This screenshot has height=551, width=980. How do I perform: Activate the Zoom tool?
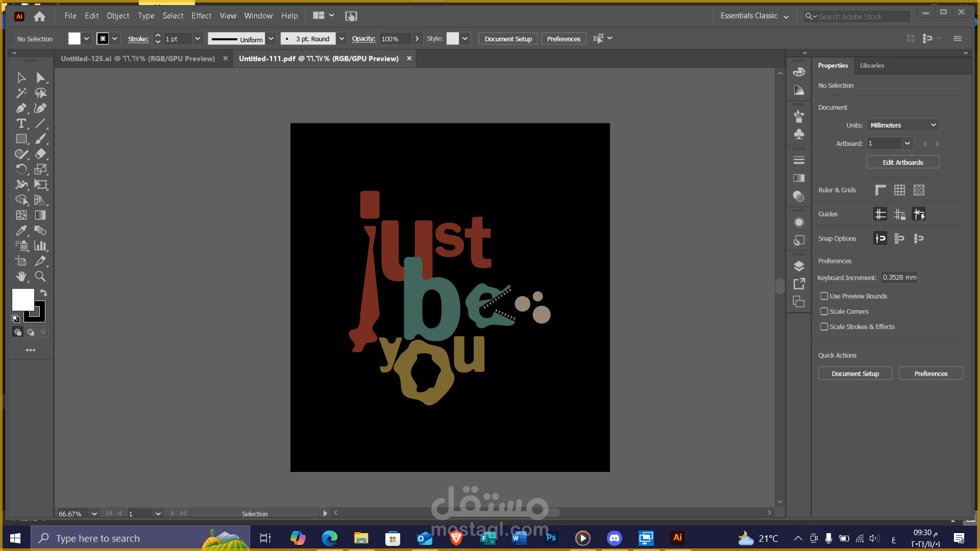point(40,277)
